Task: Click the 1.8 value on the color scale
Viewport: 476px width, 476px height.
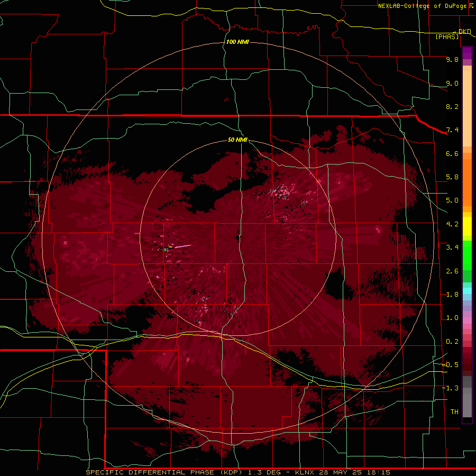Action: 452,295
